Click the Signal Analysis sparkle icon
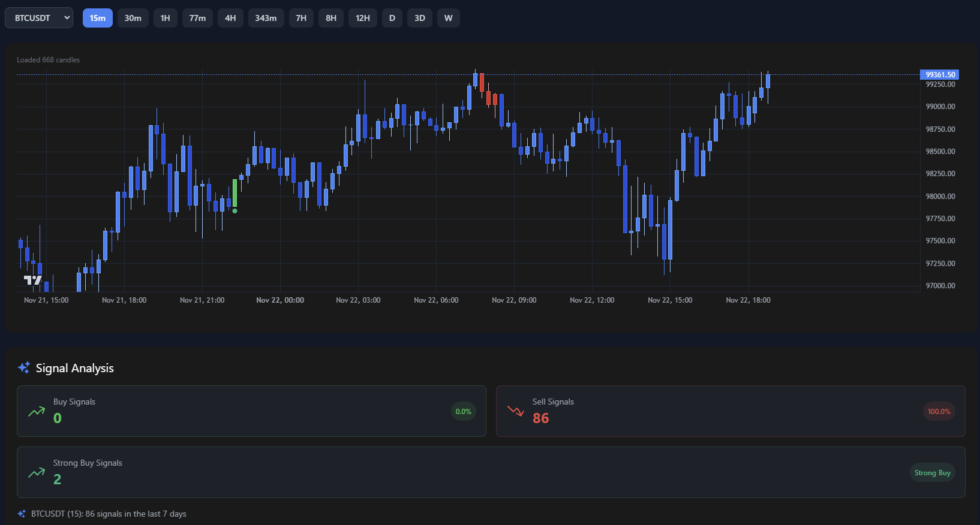The width and height of the screenshot is (980, 525). 24,368
